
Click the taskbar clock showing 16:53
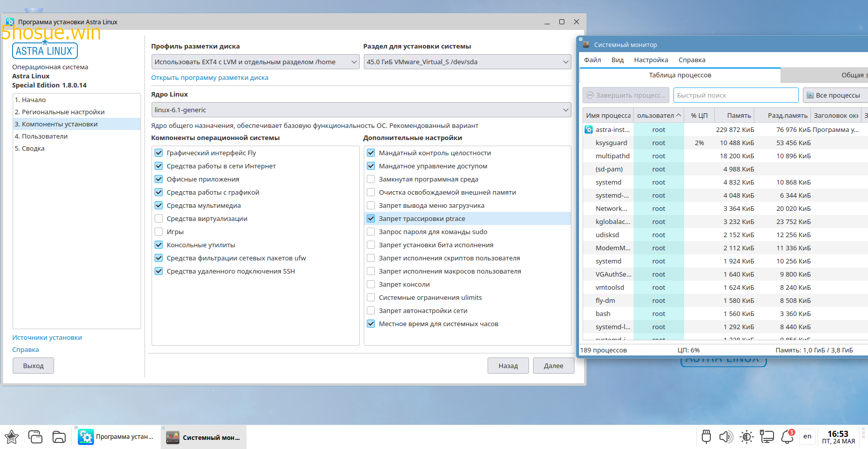[838, 437]
